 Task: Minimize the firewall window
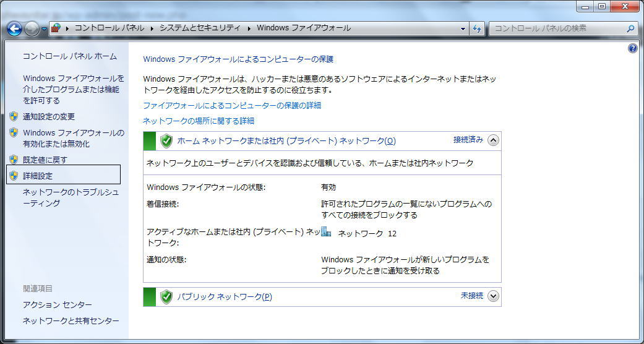point(585,6)
